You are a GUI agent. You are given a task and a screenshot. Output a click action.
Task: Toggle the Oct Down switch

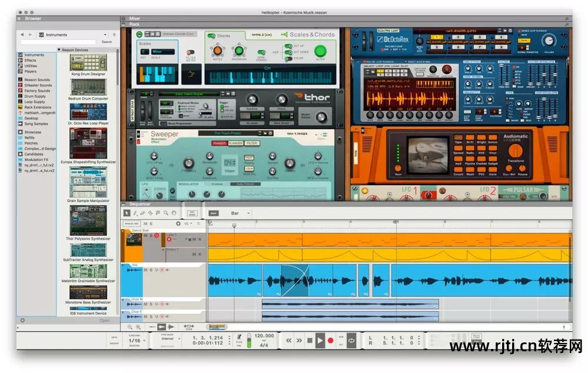[x=288, y=52]
